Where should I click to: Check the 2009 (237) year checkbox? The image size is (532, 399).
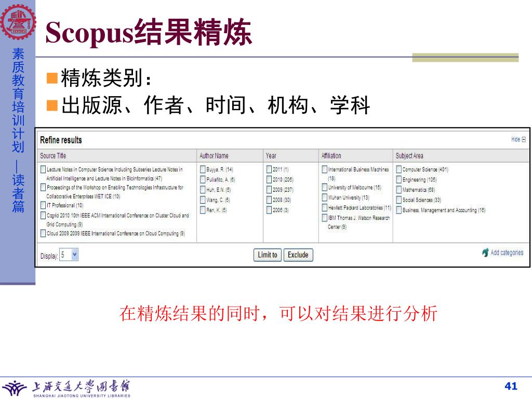click(x=269, y=189)
